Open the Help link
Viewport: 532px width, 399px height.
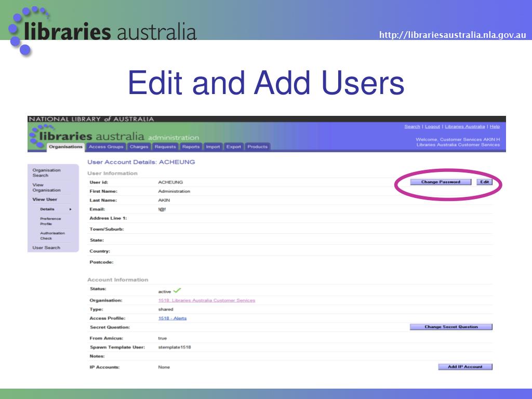pyautogui.click(x=495, y=127)
